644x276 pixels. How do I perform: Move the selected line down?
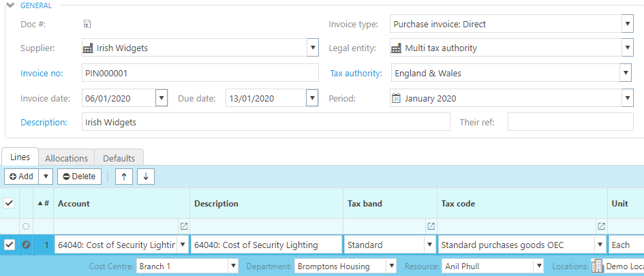(146, 177)
